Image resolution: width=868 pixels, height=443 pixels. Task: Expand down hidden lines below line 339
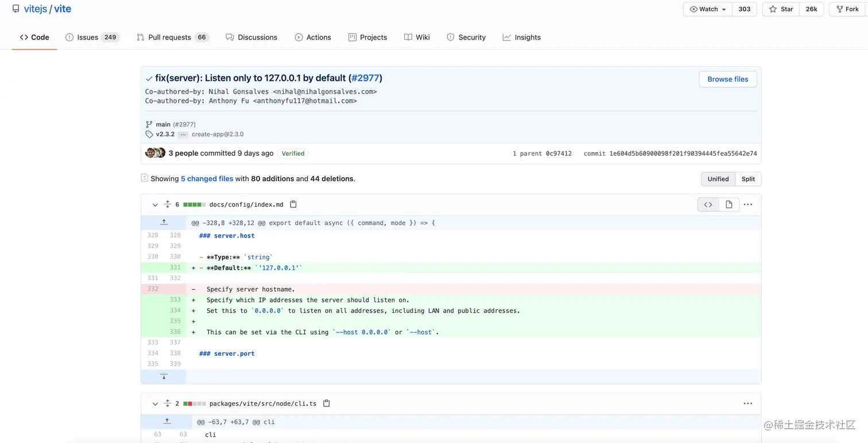tap(164, 376)
